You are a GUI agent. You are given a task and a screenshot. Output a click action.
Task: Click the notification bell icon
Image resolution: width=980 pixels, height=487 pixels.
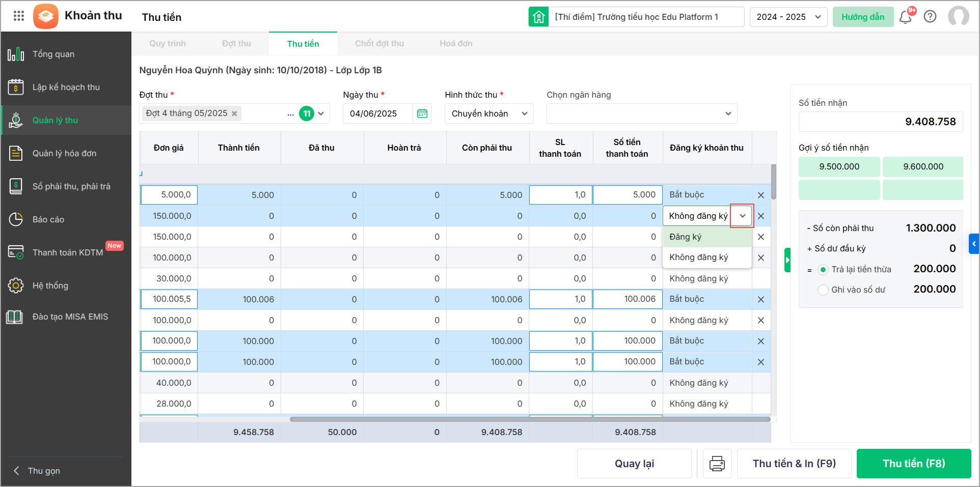point(905,17)
